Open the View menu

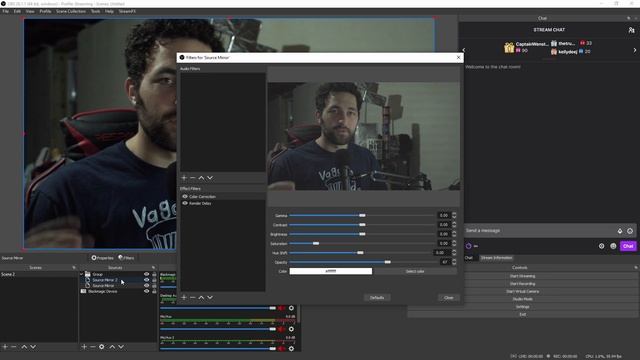(x=30, y=11)
